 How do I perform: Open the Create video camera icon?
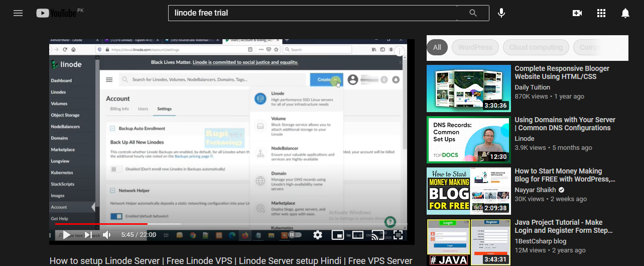click(577, 13)
